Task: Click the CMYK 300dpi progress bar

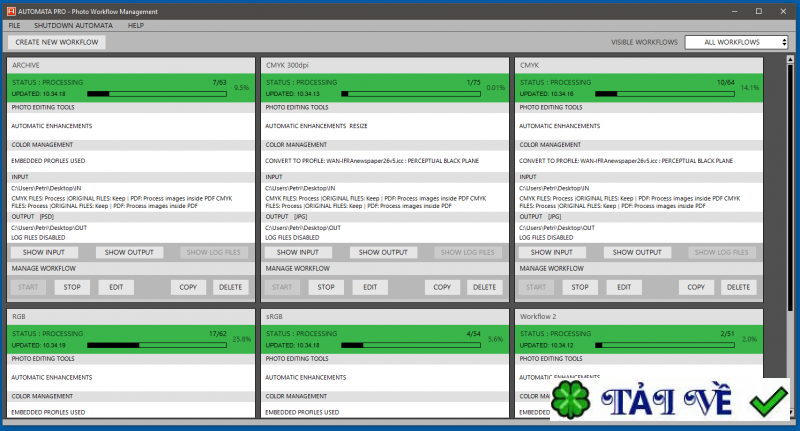Action: coord(411,94)
